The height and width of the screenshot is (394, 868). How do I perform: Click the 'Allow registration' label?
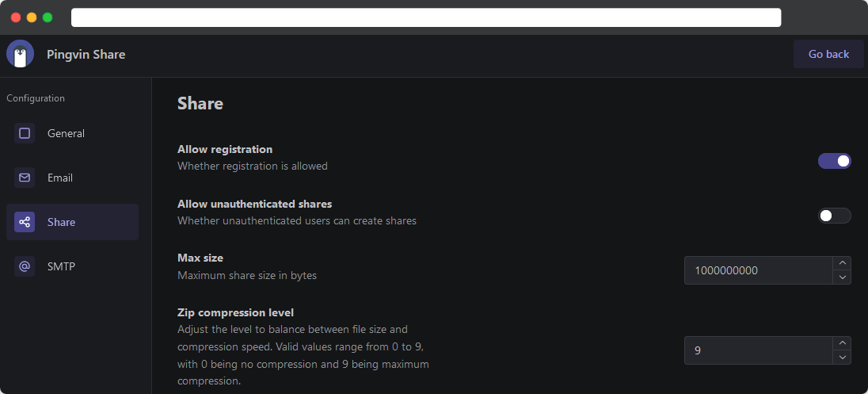[225, 149]
